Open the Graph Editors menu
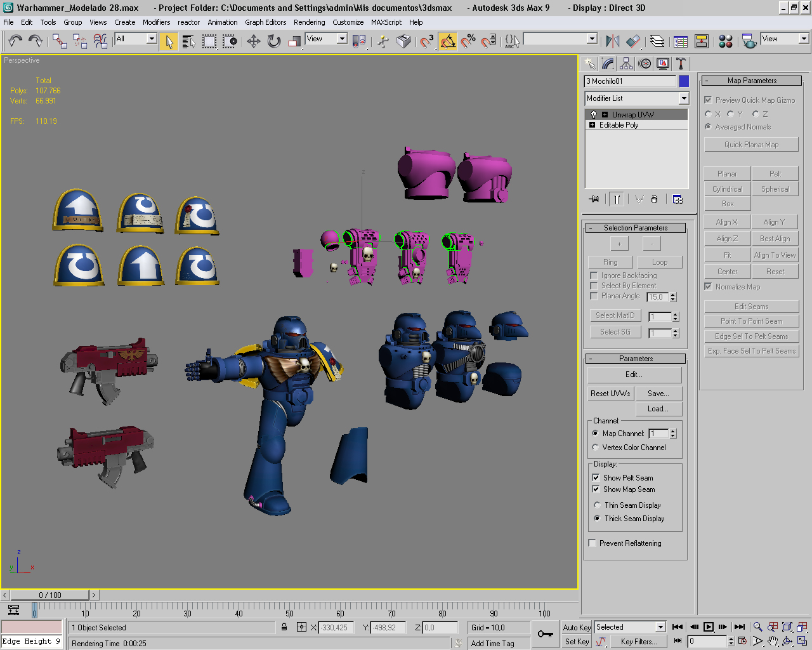This screenshot has width=812, height=650. pyautogui.click(x=266, y=22)
